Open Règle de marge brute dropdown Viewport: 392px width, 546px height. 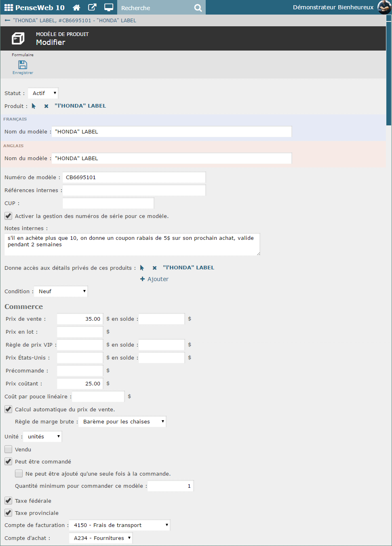(122, 421)
